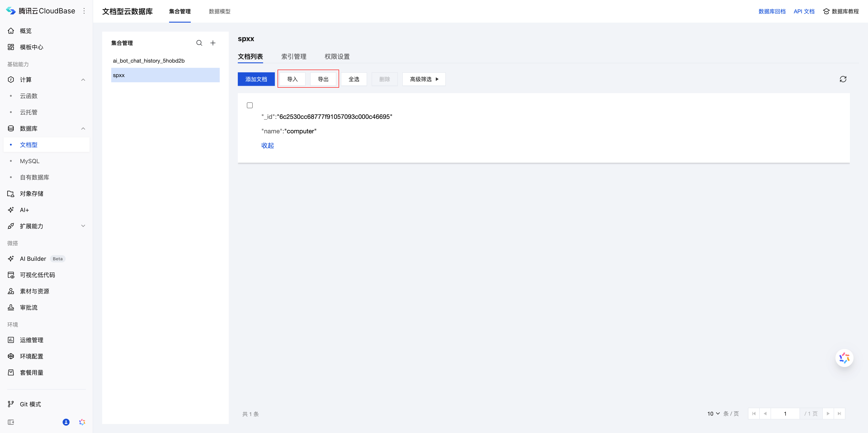Refresh the document list

843,79
